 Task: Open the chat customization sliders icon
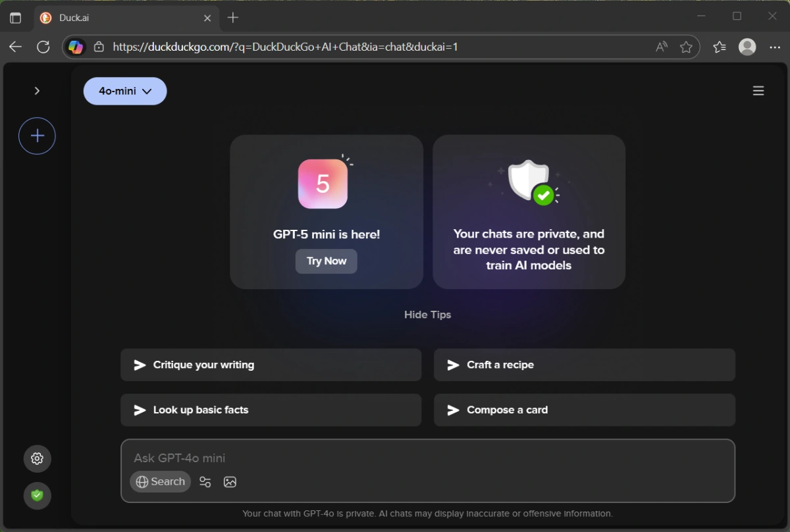pyautogui.click(x=205, y=482)
